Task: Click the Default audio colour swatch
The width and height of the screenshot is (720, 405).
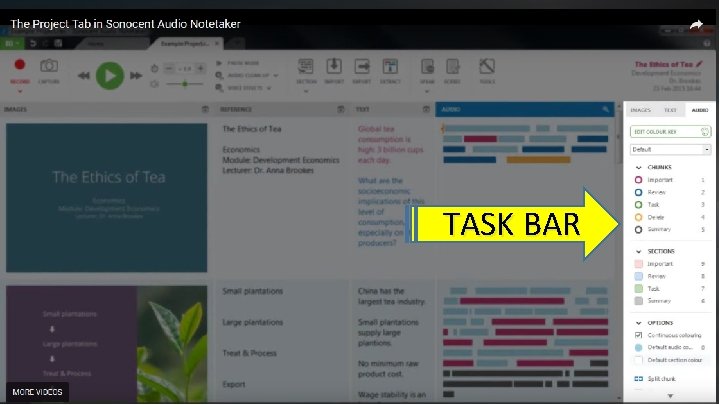Action: coord(638,348)
